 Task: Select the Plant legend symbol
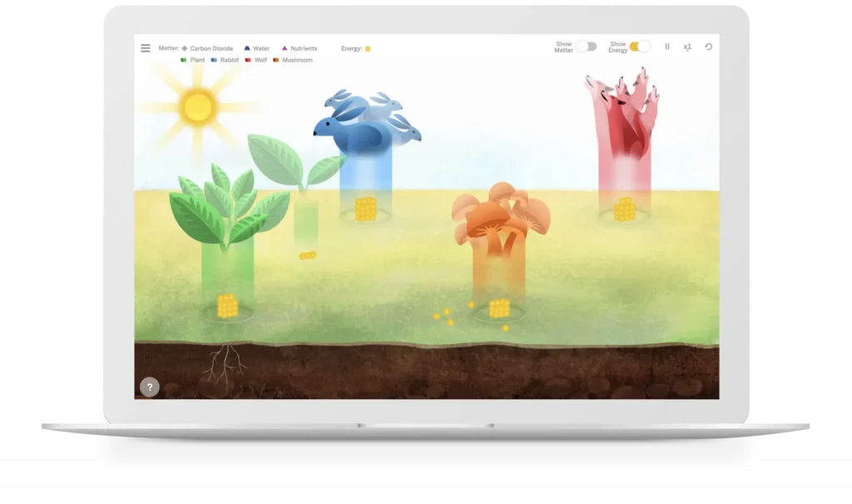coord(183,60)
